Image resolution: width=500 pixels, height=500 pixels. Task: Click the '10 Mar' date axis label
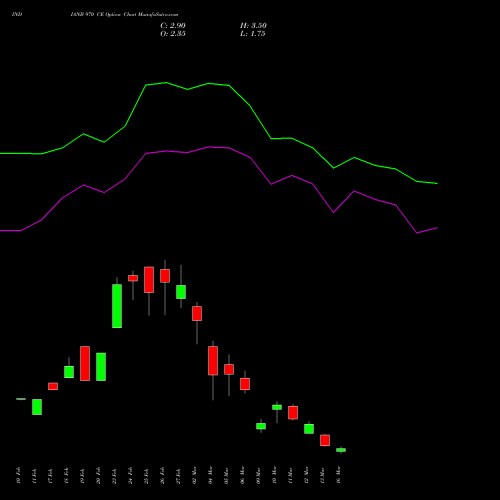pyautogui.click(x=274, y=475)
